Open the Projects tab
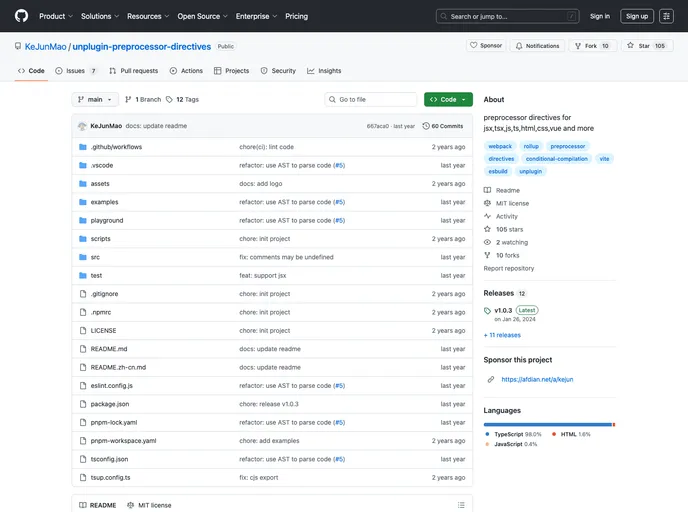688x512 pixels. 231,71
